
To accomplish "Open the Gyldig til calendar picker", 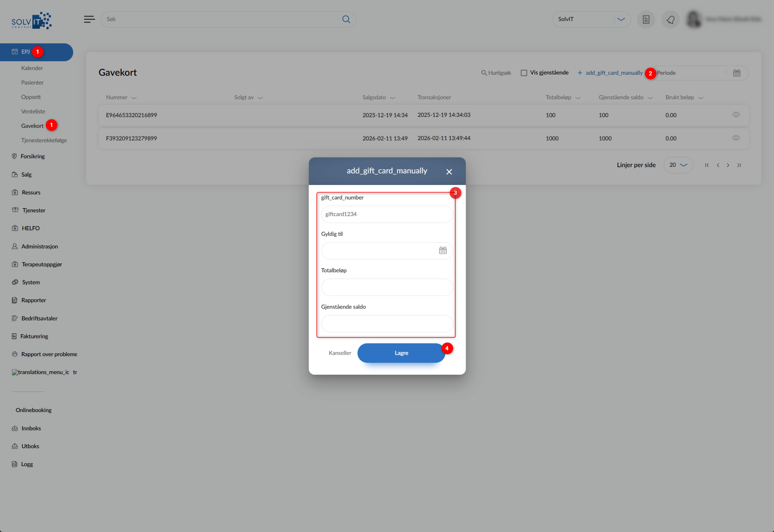I will pos(442,250).
